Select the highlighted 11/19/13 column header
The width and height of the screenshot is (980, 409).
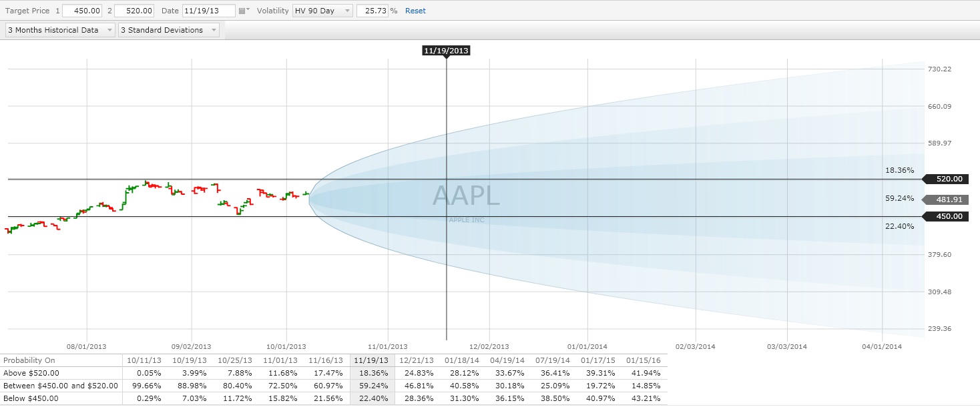pyautogui.click(x=373, y=360)
